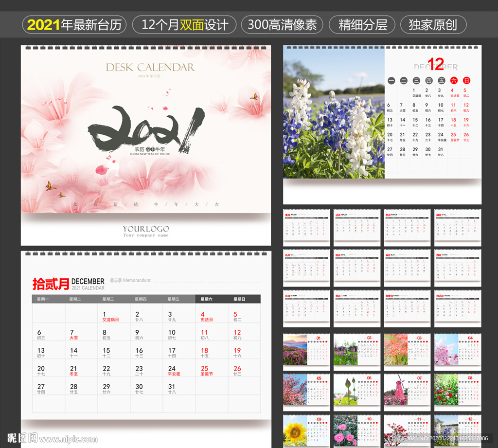
Task: Open the small JANUARY month grid thumbnail
Action: click(306, 228)
